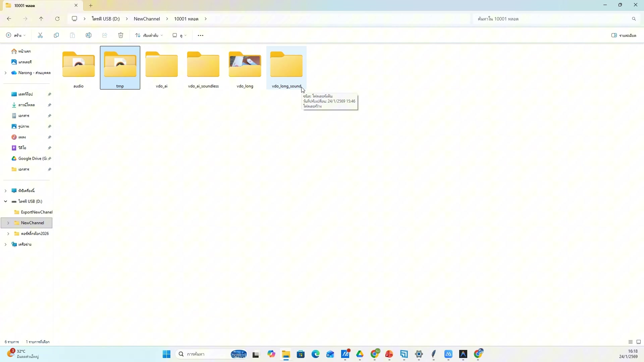The image size is (644, 362).
Task: Toggle the details pane button
Action: (x=624, y=35)
